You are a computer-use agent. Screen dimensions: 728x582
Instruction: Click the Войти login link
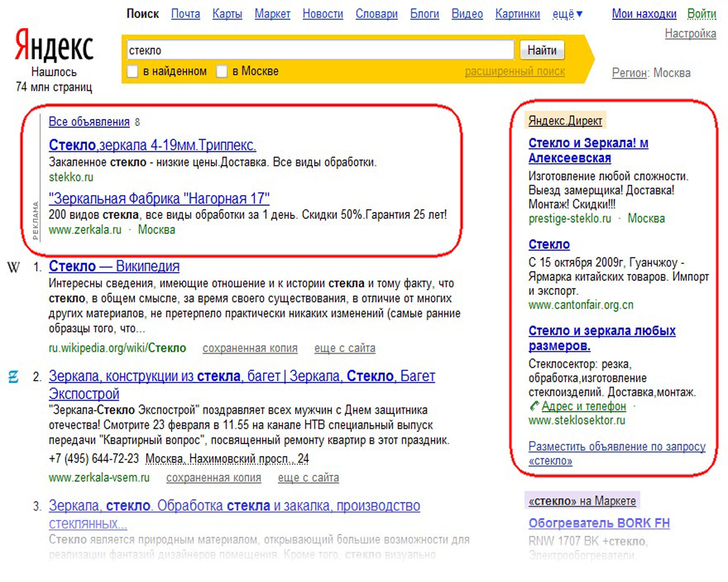701,14
